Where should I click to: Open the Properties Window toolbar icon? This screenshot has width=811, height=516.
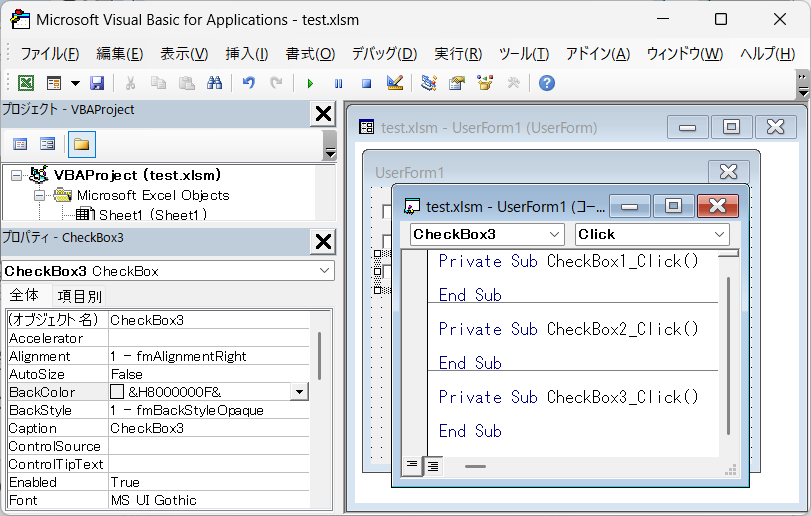[x=457, y=83]
